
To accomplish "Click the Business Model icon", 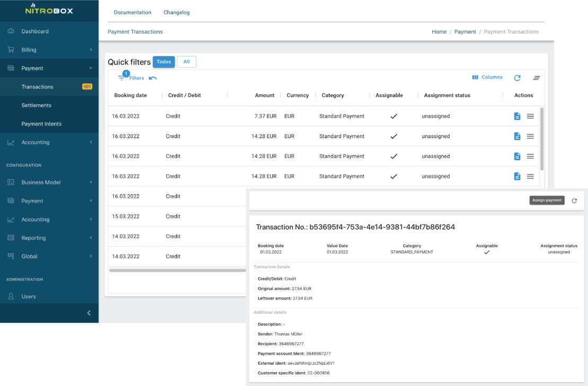I will click(x=11, y=182).
